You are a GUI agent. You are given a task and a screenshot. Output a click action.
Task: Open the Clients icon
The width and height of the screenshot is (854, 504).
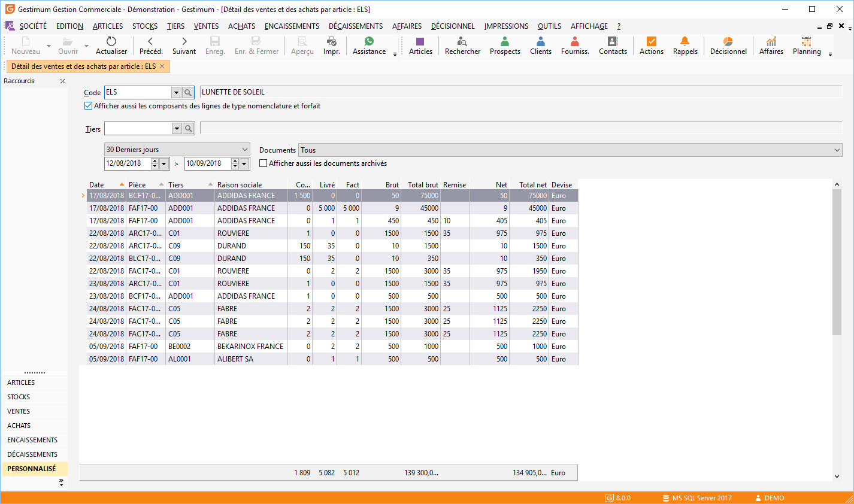pyautogui.click(x=541, y=41)
